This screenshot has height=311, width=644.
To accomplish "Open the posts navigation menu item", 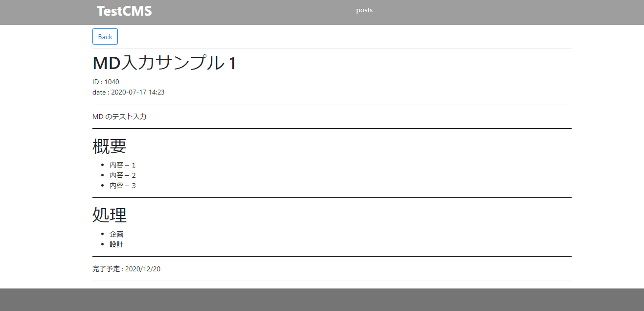I will click(x=364, y=10).
